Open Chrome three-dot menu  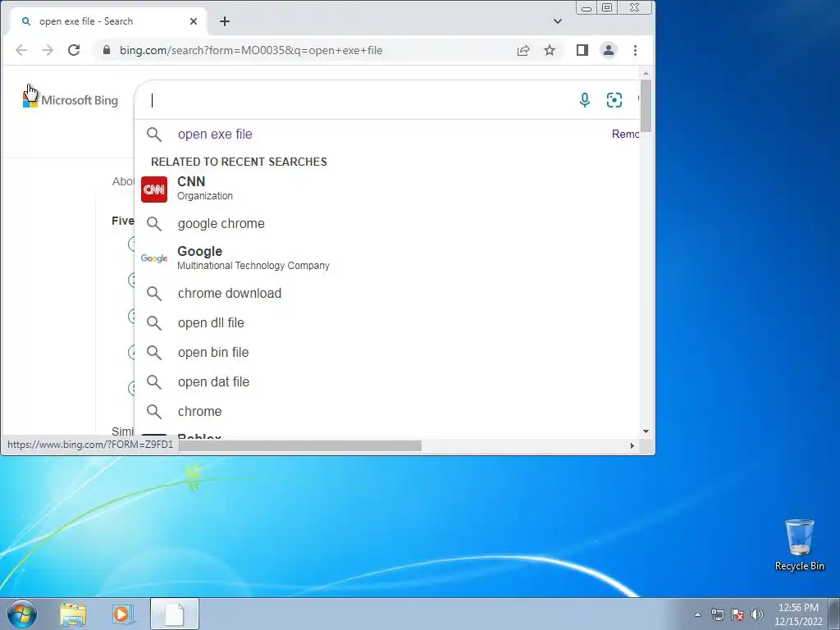[636, 50]
